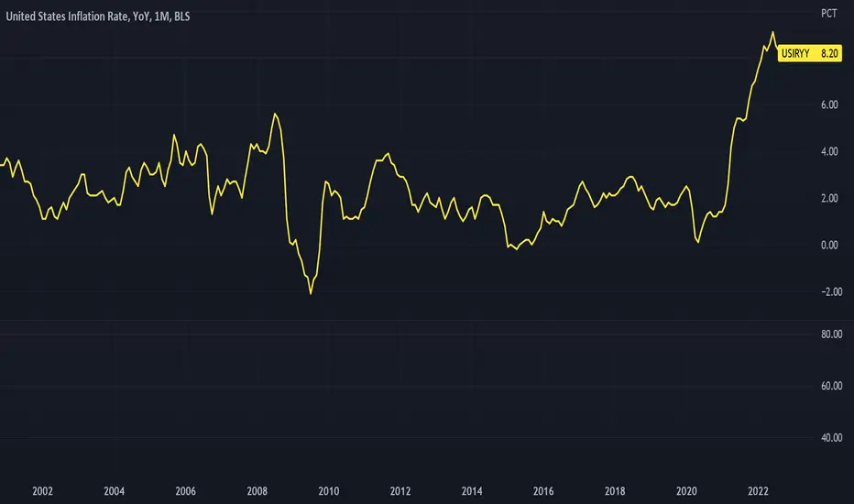
Task: Click the 0.00 price axis label
Action: click(829, 246)
